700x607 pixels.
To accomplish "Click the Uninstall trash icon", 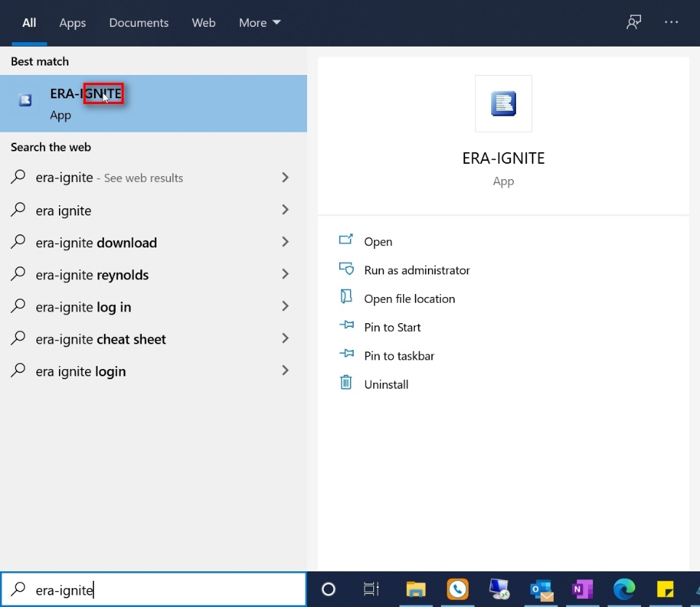I will tap(346, 382).
